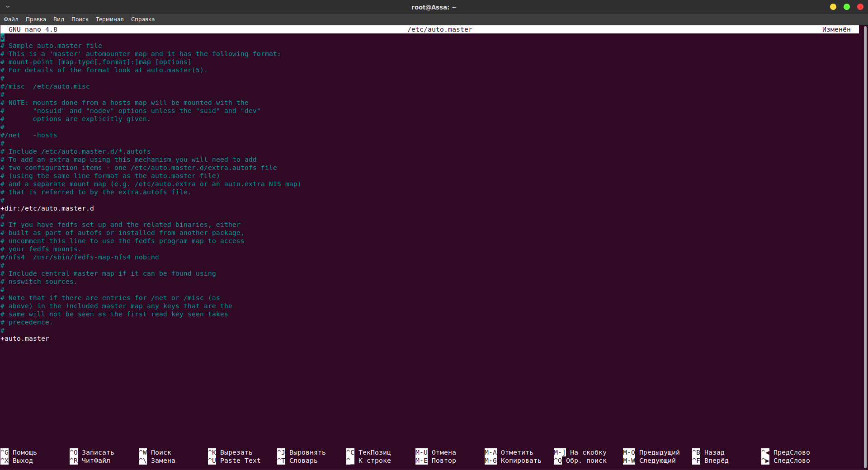
Task: Click the ^R ЧитФайл shortcut label
Action: click(90, 461)
